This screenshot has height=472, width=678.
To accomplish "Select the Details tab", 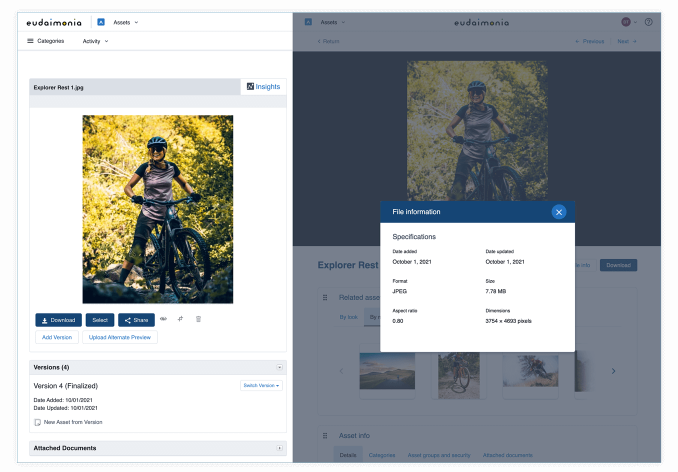I will [x=348, y=455].
